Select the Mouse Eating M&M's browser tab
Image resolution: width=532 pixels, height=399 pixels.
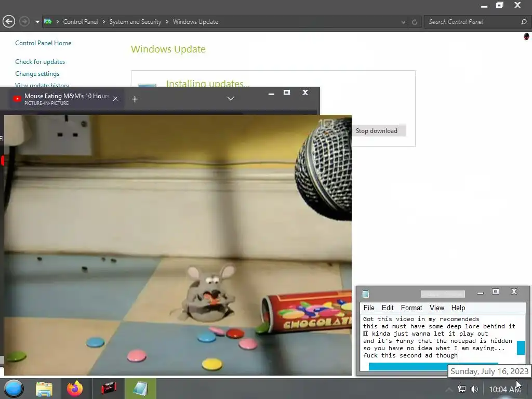[x=66, y=99]
